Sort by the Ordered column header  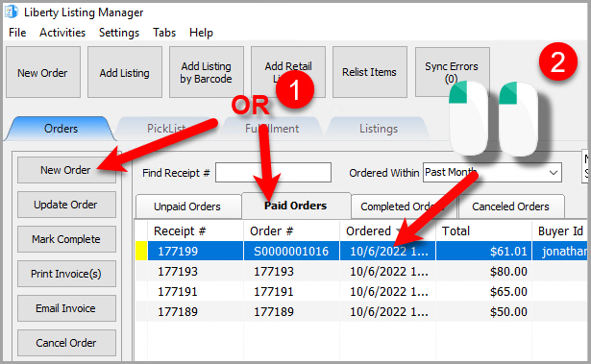pos(387,231)
